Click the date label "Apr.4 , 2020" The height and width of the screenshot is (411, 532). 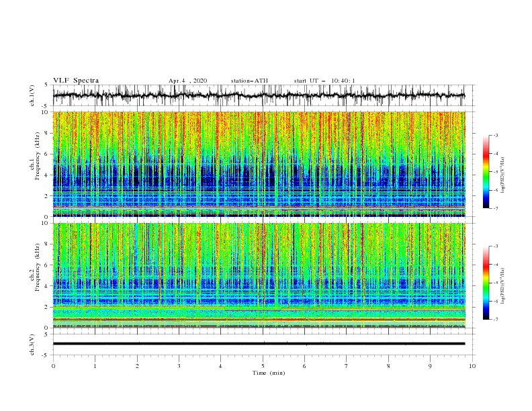[x=187, y=81]
